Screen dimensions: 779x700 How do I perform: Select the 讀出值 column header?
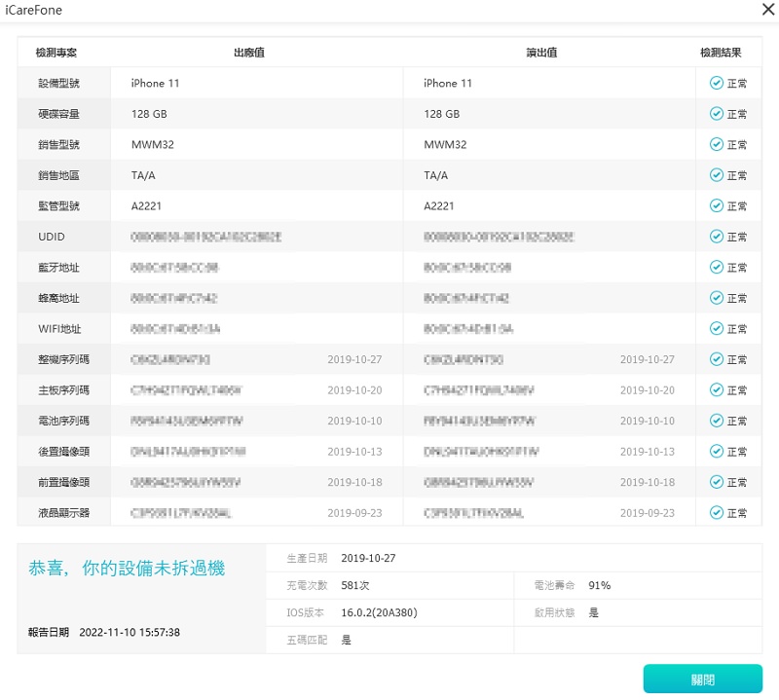(541, 53)
